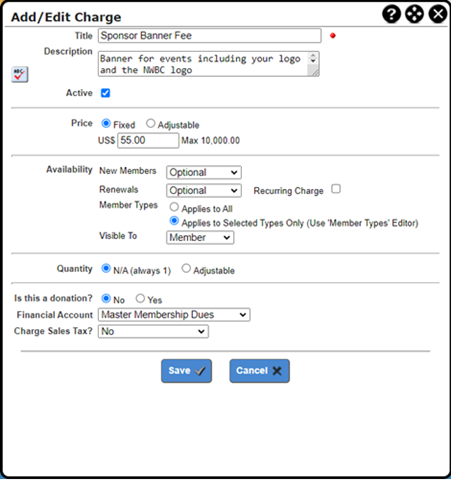Expand the Renewals dropdown
The image size is (451, 480).
coord(204,191)
